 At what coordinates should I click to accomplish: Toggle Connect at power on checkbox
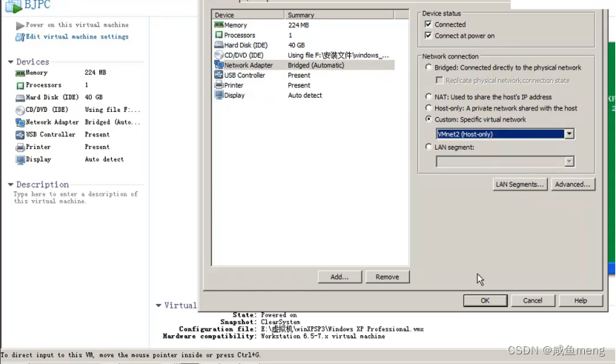coord(428,36)
